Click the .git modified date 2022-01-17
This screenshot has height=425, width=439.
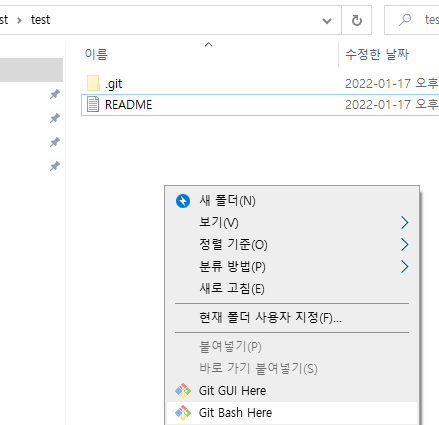[x=378, y=84]
